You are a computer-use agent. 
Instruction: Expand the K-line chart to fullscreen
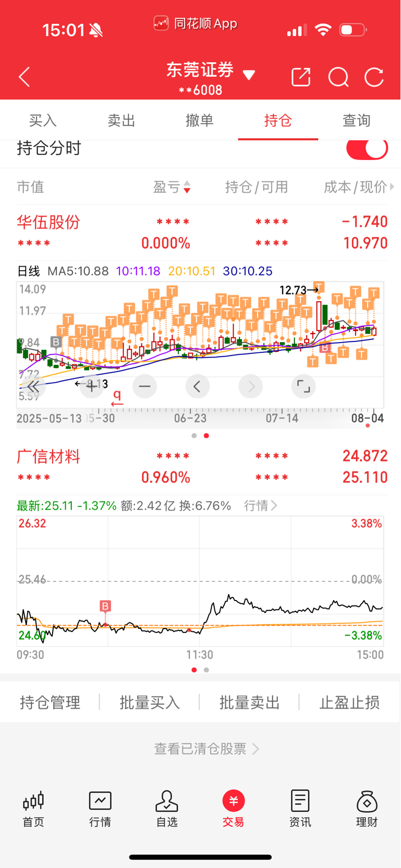point(303,386)
